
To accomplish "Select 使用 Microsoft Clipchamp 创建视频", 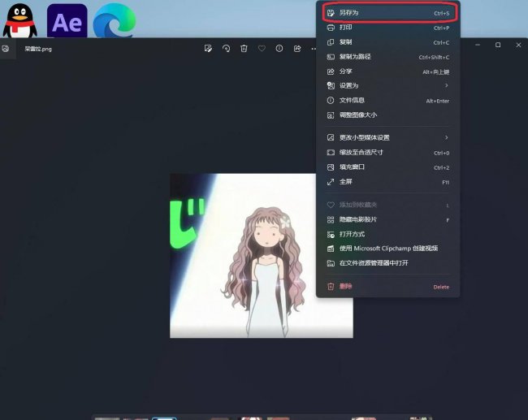I will pyautogui.click(x=388, y=249).
